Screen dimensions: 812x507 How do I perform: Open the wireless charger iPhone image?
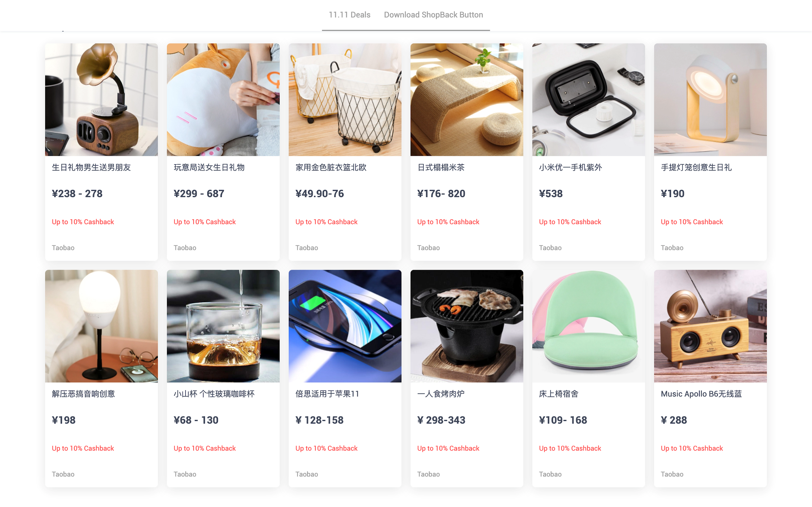pyautogui.click(x=345, y=326)
